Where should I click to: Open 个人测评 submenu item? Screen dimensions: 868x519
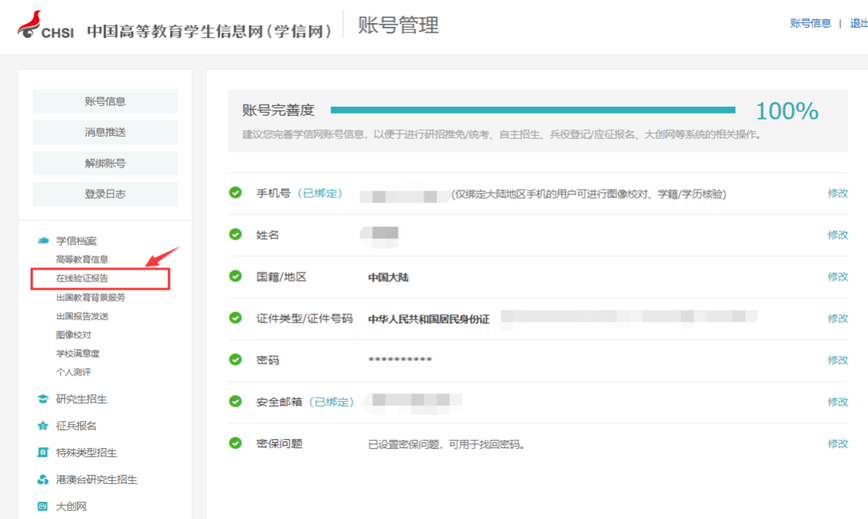point(73,372)
